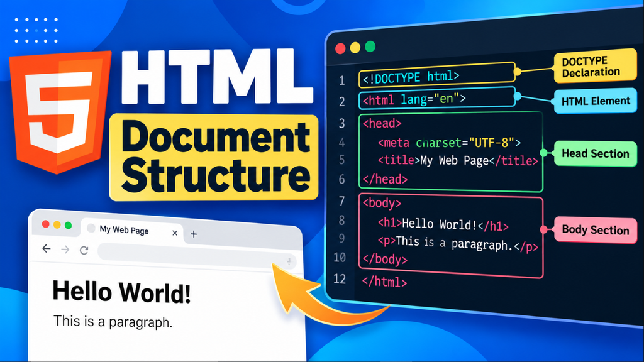This screenshot has height=362, width=644.
Task: Click the yellow dot in code editor
Action: click(x=355, y=48)
